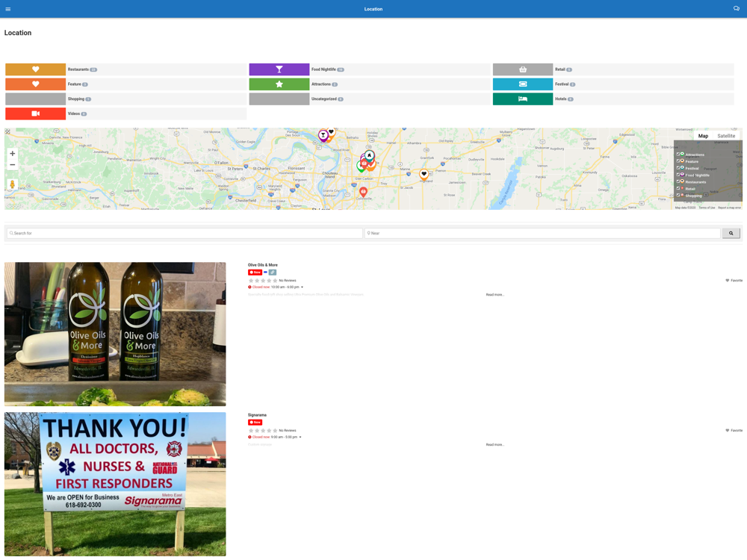The image size is (747, 560).
Task: Select the Hotels bed category tile
Action: point(523,99)
